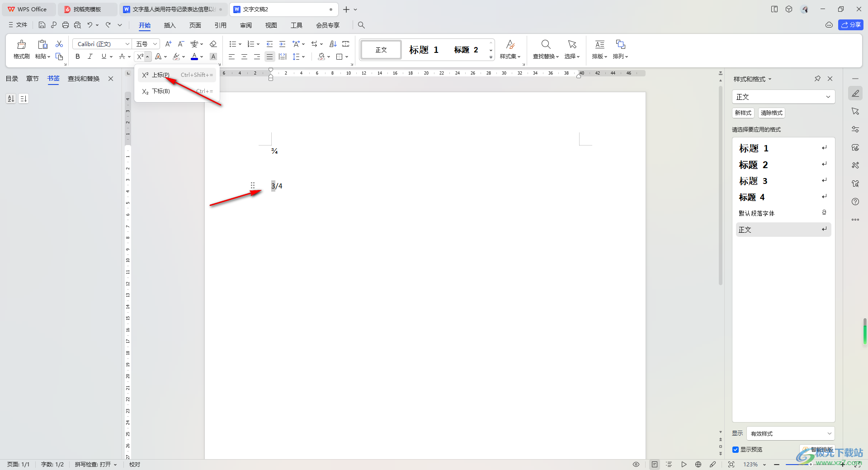Decrease font size with A- icon

tap(181, 44)
